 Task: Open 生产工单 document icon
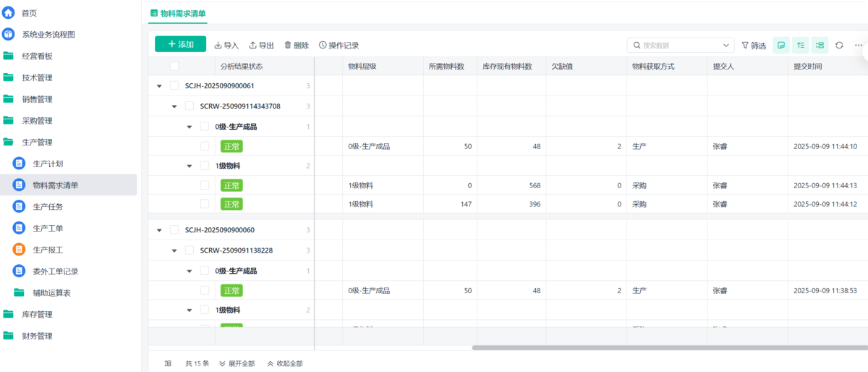[20, 228]
